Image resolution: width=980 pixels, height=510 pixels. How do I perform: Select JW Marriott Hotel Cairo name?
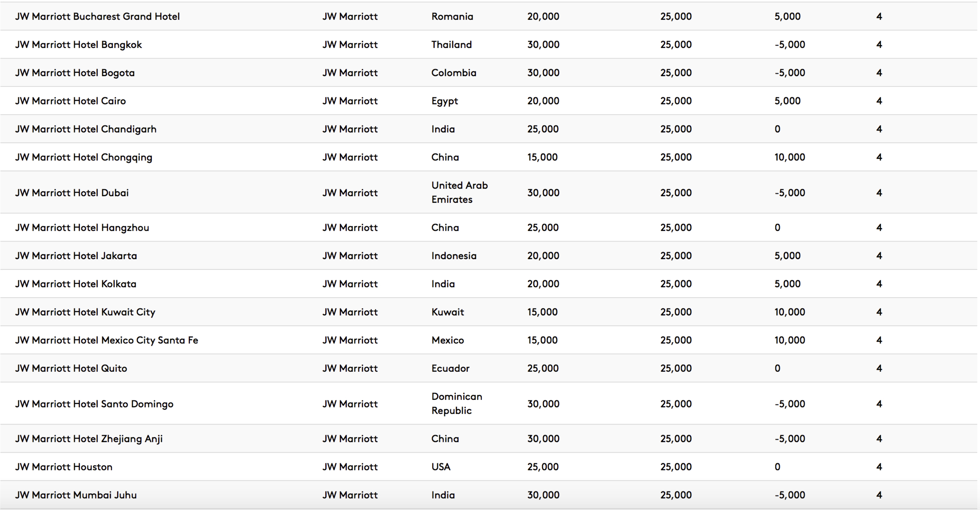point(70,101)
